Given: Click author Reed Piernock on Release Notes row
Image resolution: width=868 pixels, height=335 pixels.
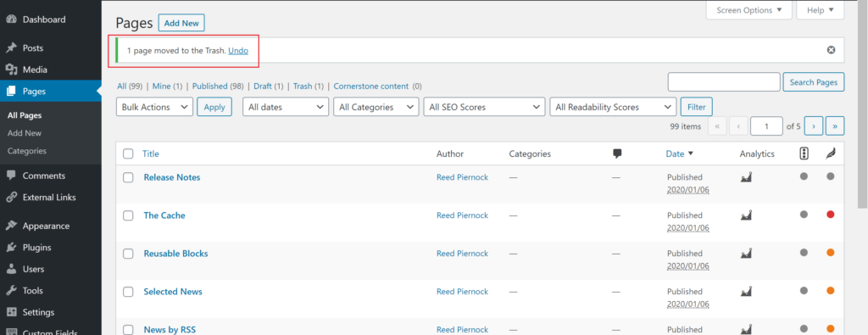Looking at the screenshot, I should point(462,177).
